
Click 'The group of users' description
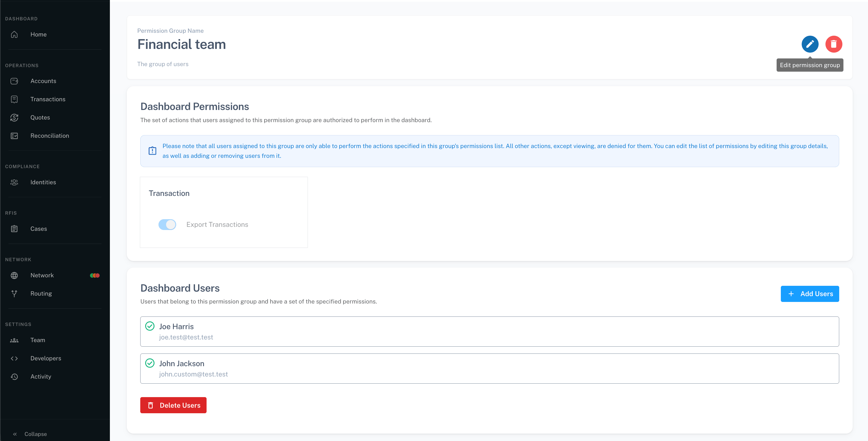click(163, 64)
